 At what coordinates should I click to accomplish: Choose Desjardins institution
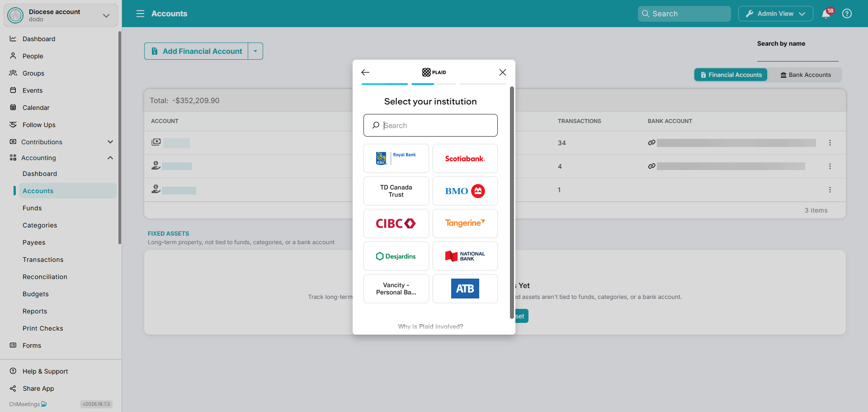pos(396,256)
